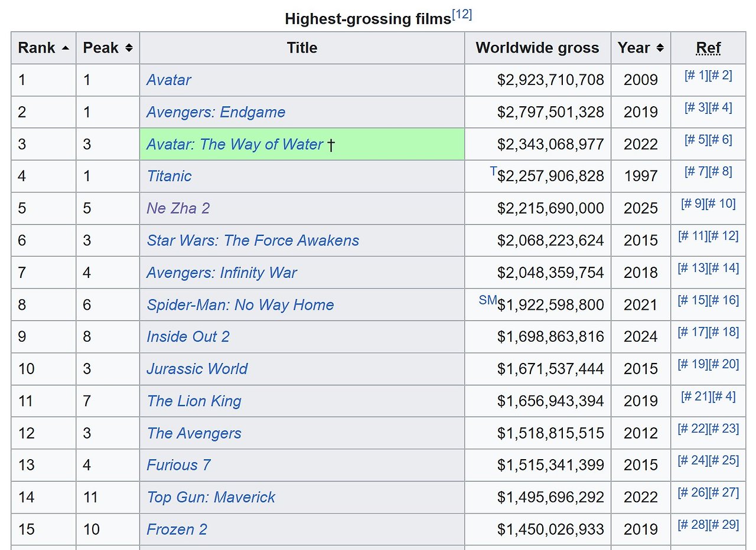Open reference [# 19] for Jurassic World

coord(693,364)
